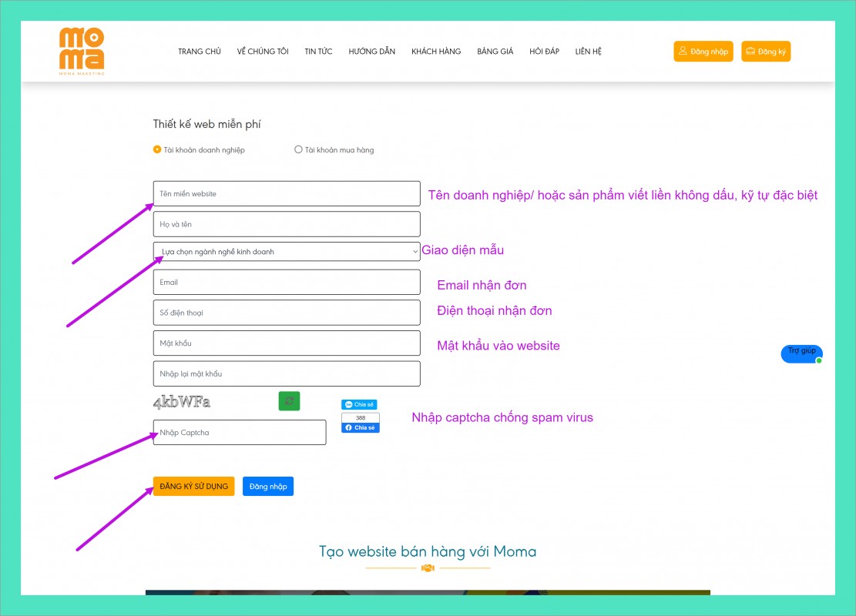Open Hướng dẫn in navigation bar
856x616 pixels.
pyautogui.click(x=371, y=52)
